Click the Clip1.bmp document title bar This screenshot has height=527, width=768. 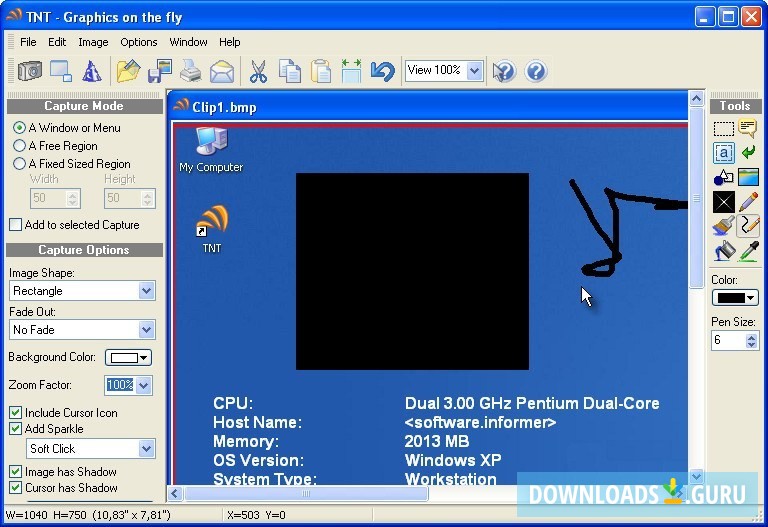[429, 107]
